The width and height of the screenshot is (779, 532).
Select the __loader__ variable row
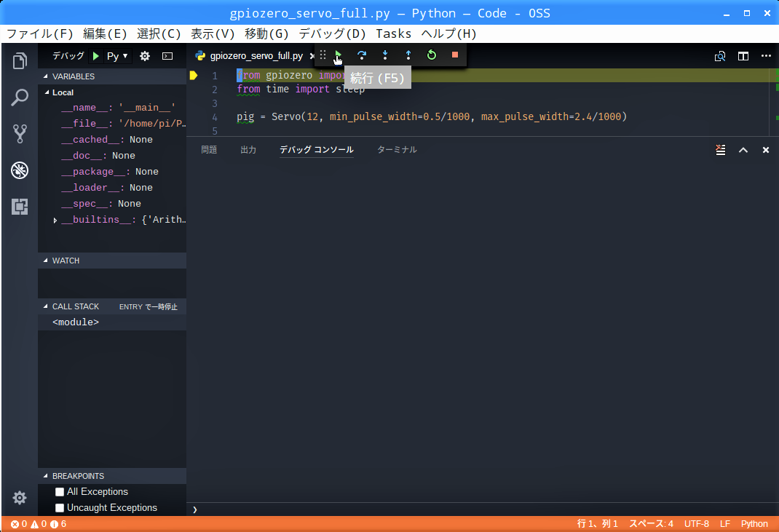point(112,188)
